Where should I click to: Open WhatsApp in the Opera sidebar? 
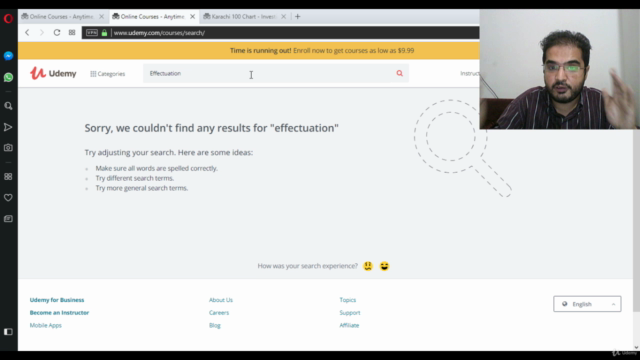pyautogui.click(x=8, y=77)
